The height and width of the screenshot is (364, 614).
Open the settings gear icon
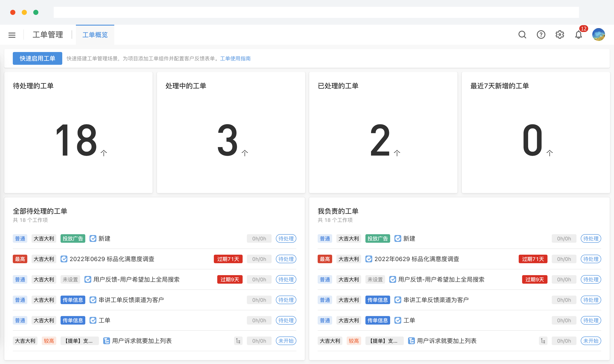click(x=560, y=35)
